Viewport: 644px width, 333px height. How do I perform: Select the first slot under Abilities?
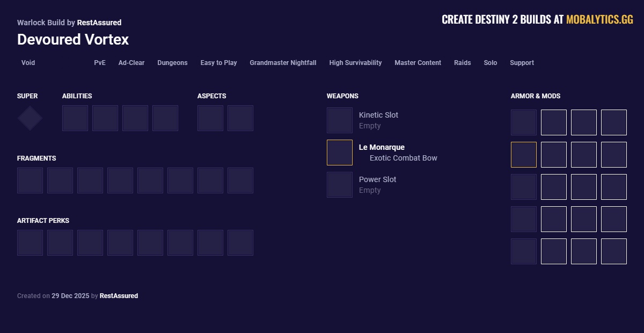click(x=75, y=118)
